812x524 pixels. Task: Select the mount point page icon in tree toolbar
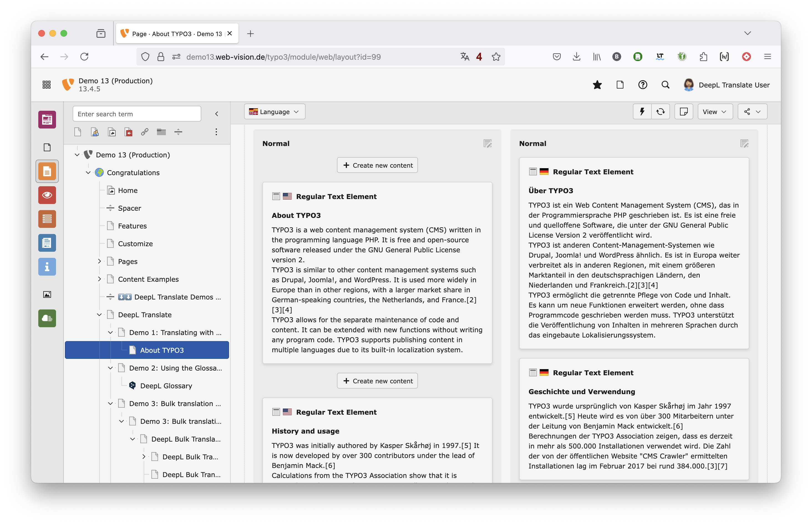click(128, 132)
